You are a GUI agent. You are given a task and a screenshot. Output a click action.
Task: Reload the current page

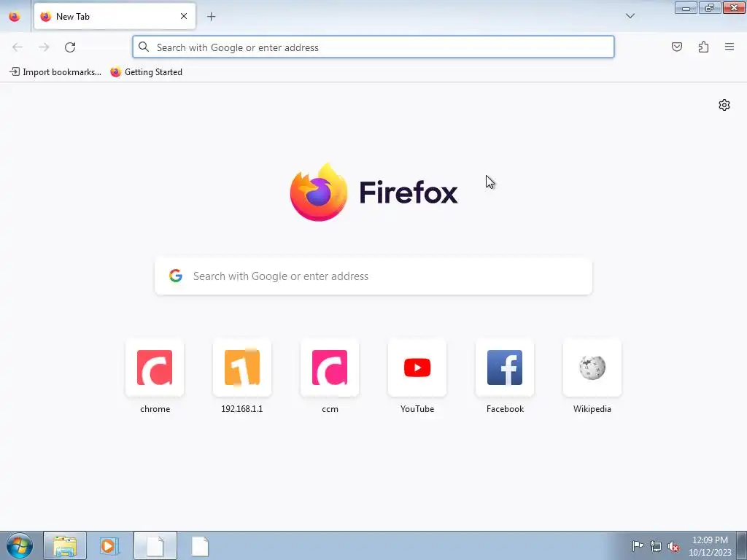coord(70,47)
